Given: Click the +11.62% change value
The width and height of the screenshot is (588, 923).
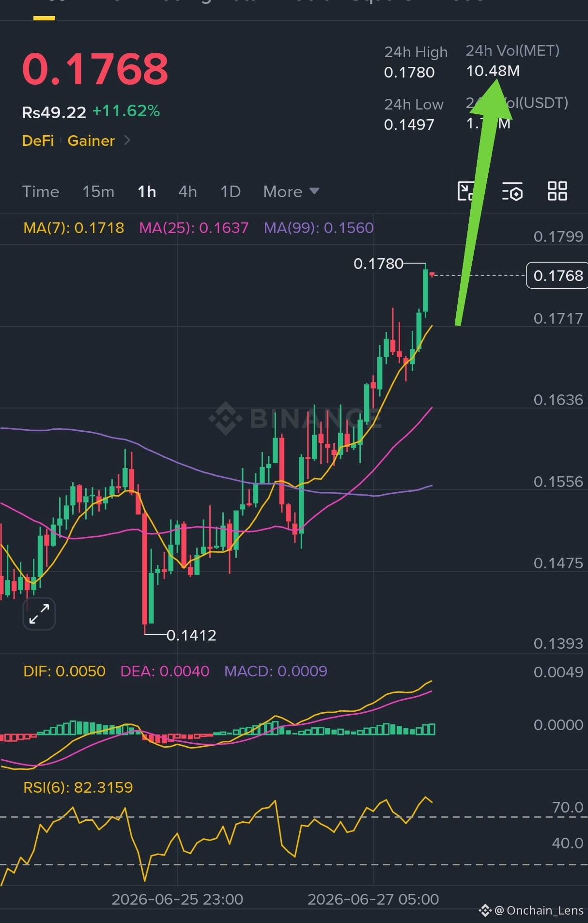Looking at the screenshot, I should coord(126,111).
